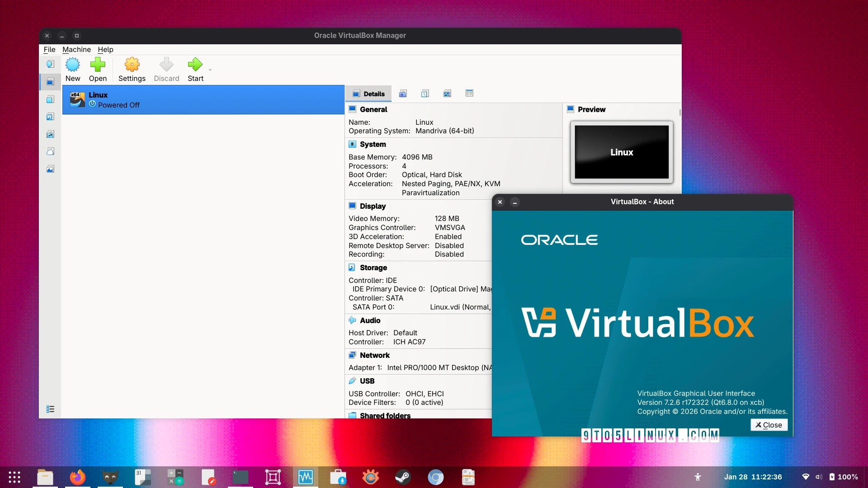The height and width of the screenshot is (488, 868).
Task: Open the Welcome screen sidebar icon
Action: [x=50, y=64]
